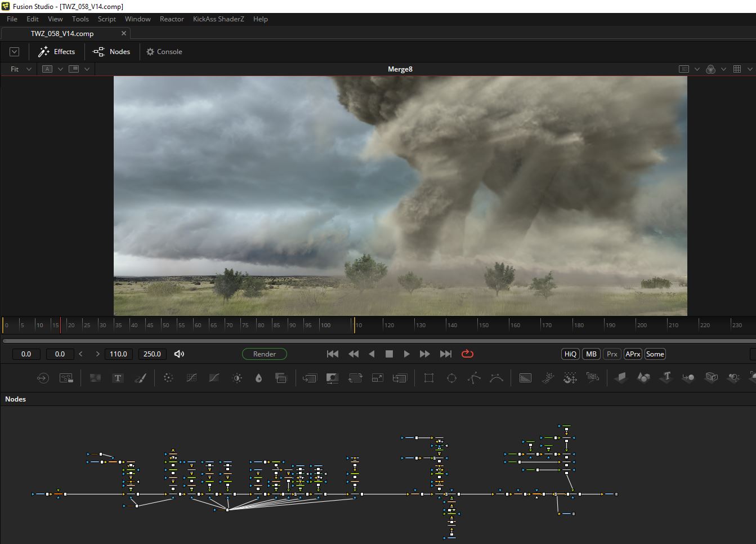The height and width of the screenshot is (544, 756).
Task: Select the Text tool in the toolbar
Action: click(x=118, y=378)
